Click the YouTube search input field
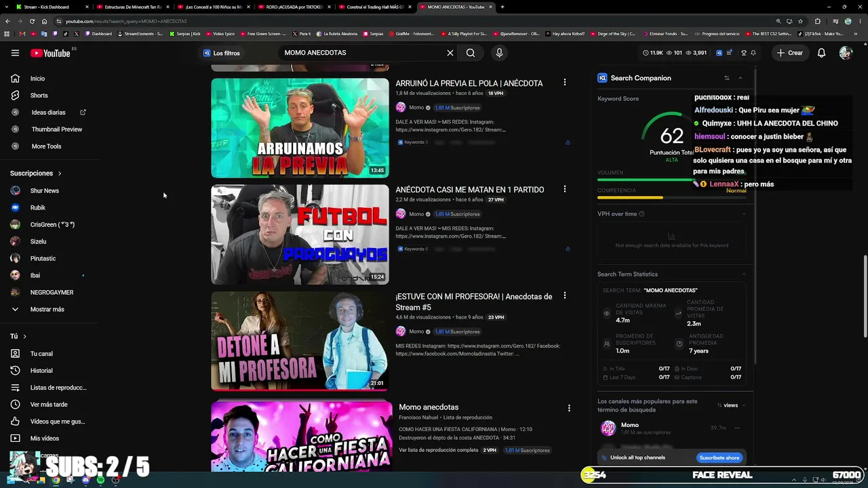The height and width of the screenshot is (488, 868). [363, 53]
